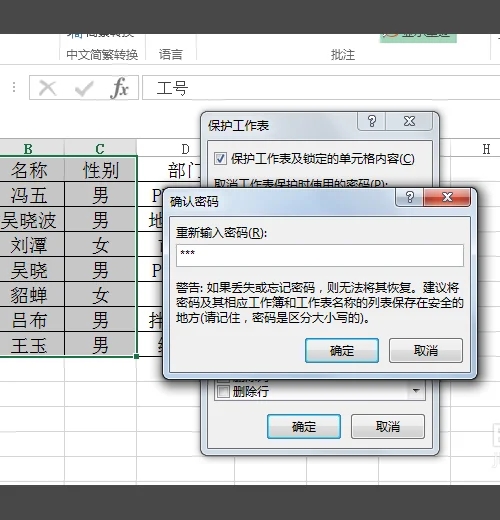
Task: Select the 名称 header cell
Action: coord(29,170)
